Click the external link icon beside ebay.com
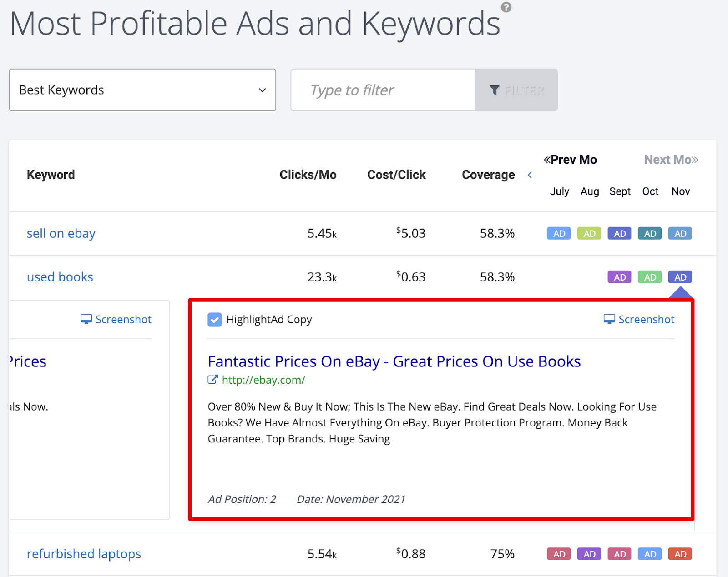Viewport: 728px width, 577px height. pos(212,380)
